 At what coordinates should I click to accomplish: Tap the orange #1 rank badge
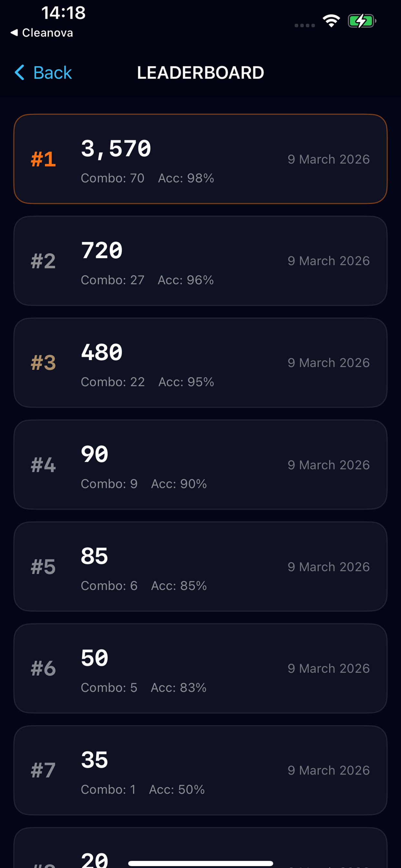pyautogui.click(x=43, y=159)
